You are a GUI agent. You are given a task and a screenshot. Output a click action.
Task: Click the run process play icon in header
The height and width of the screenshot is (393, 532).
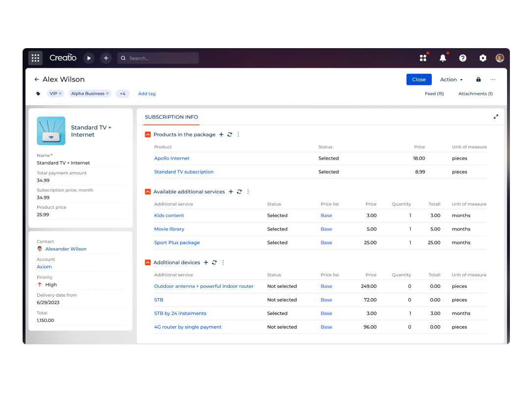click(x=89, y=57)
